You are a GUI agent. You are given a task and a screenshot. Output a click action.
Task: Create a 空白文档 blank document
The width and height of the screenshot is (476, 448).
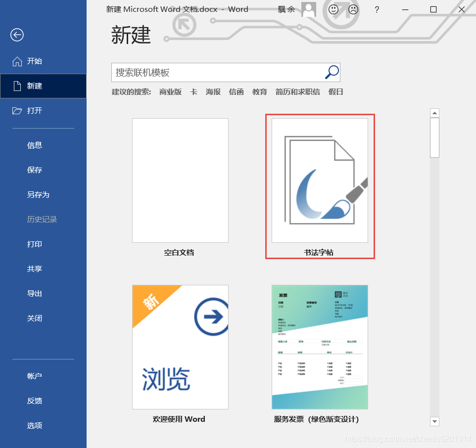tap(180, 187)
